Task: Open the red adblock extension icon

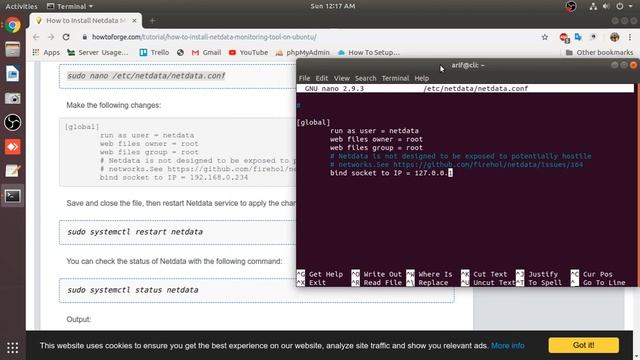Action: (564, 38)
